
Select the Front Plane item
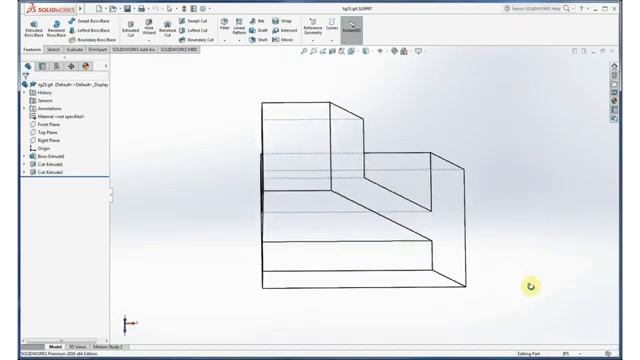tap(45, 124)
